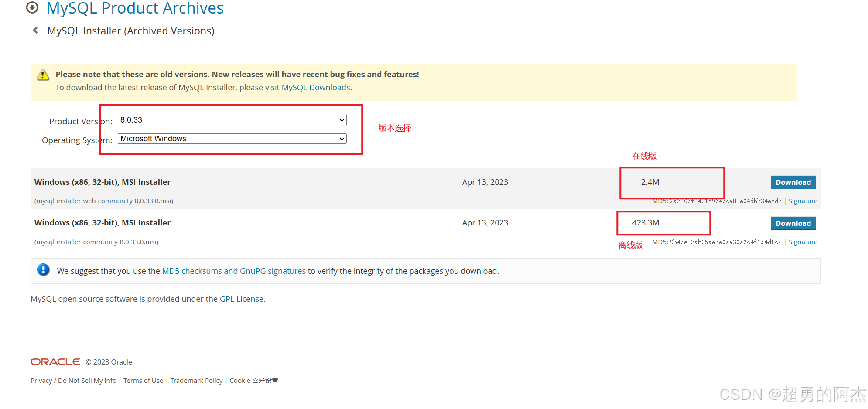Screen dimensions: 868x409
Task: Open the Product Version 8.0.33 dropdown
Action: click(232, 120)
